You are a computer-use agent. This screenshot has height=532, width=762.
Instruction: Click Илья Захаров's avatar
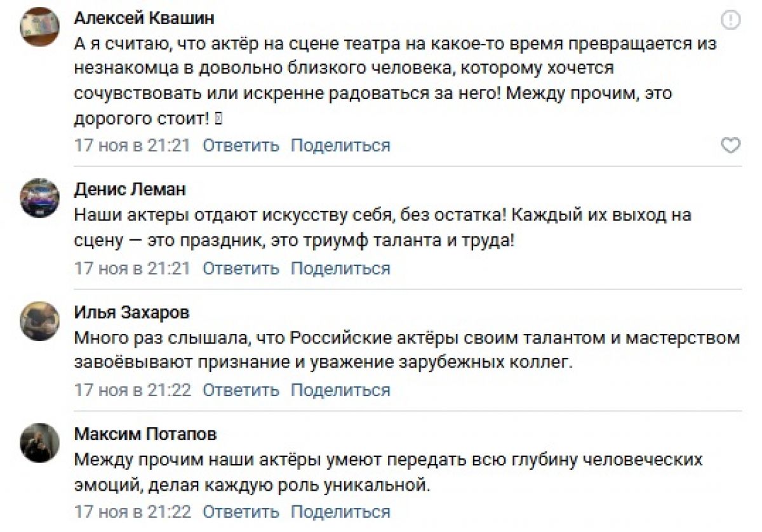(x=40, y=321)
